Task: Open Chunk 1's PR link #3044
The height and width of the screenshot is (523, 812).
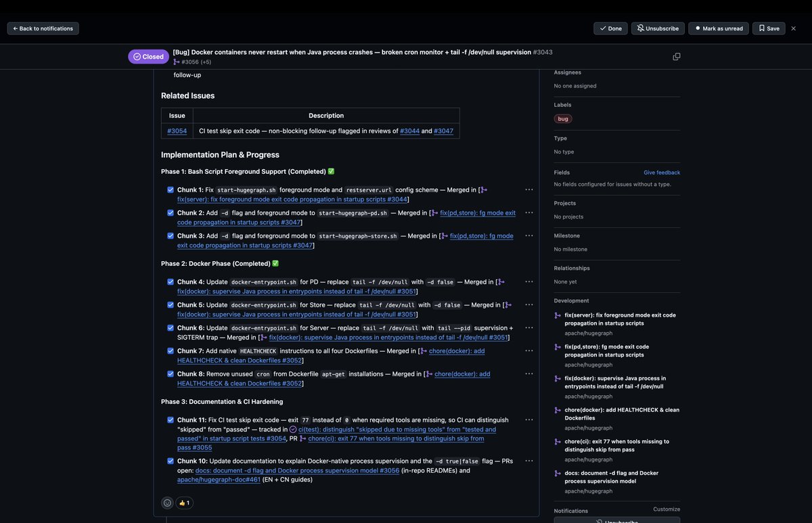Action: click(292, 200)
